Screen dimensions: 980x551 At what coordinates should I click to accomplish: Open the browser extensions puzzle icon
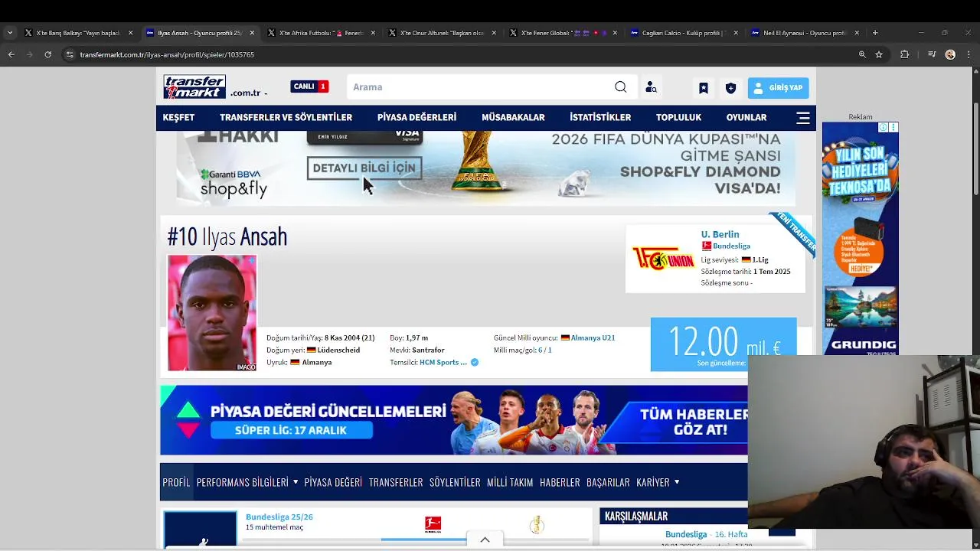[x=905, y=54]
